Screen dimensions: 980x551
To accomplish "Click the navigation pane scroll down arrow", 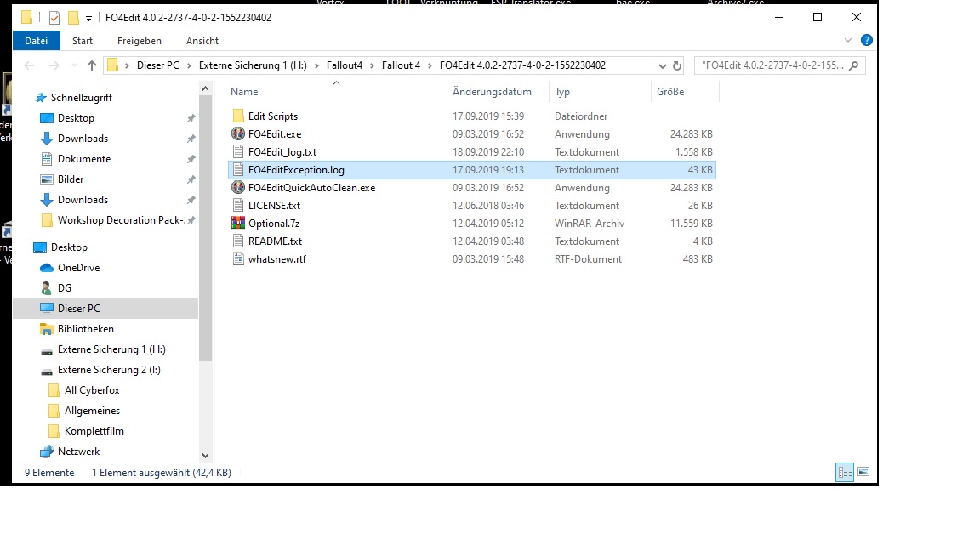I will [205, 456].
